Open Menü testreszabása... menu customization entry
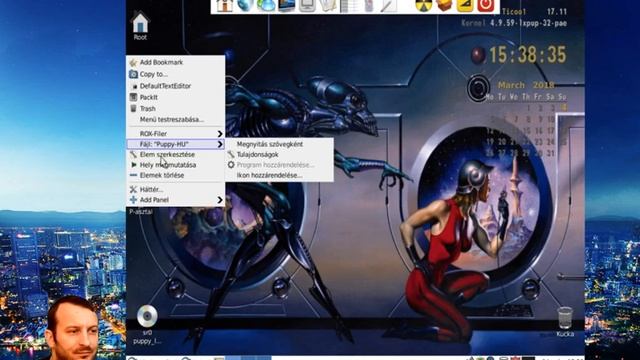 tap(176, 120)
